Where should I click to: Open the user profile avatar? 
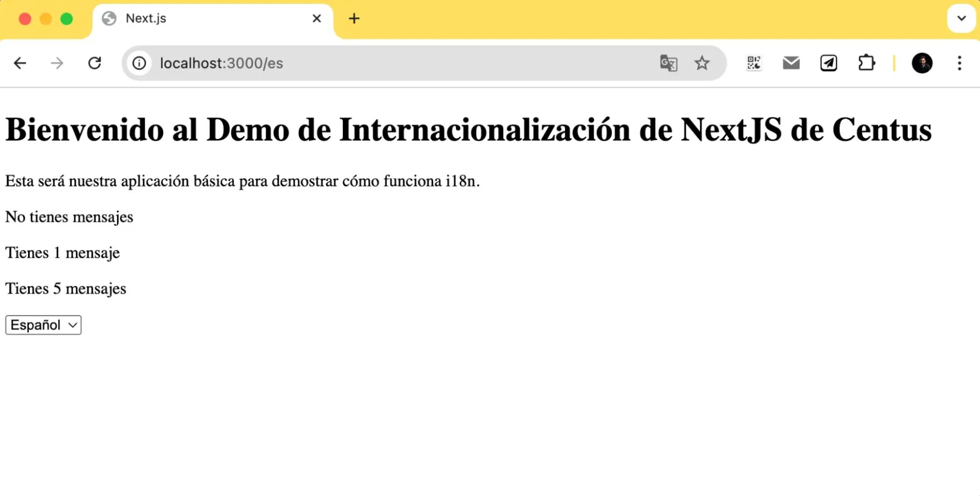pyautogui.click(x=922, y=63)
